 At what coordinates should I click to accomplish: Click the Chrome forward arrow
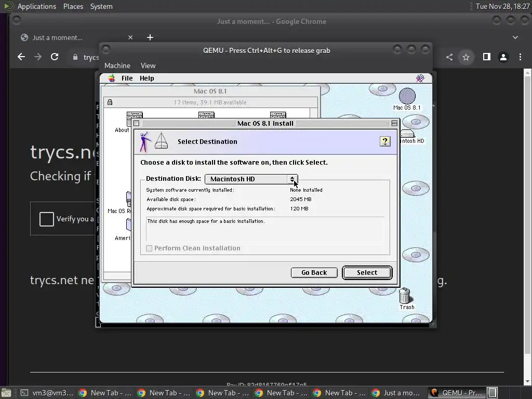click(38, 57)
